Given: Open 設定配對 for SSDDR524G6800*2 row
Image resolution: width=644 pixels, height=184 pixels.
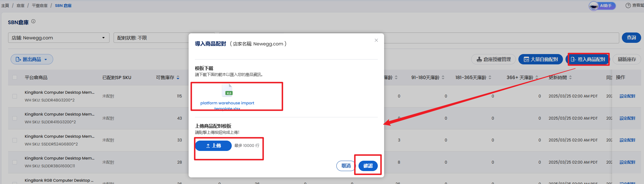Looking at the screenshot, I should click(x=627, y=140).
